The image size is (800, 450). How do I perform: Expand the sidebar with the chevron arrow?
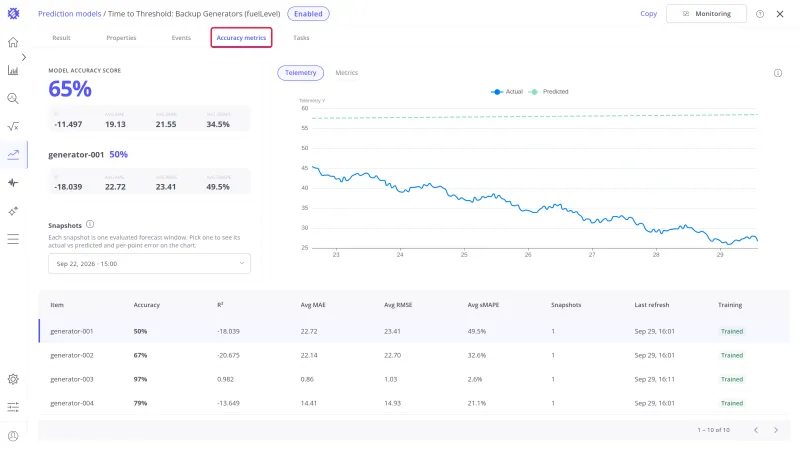click(x=23, y=57)
